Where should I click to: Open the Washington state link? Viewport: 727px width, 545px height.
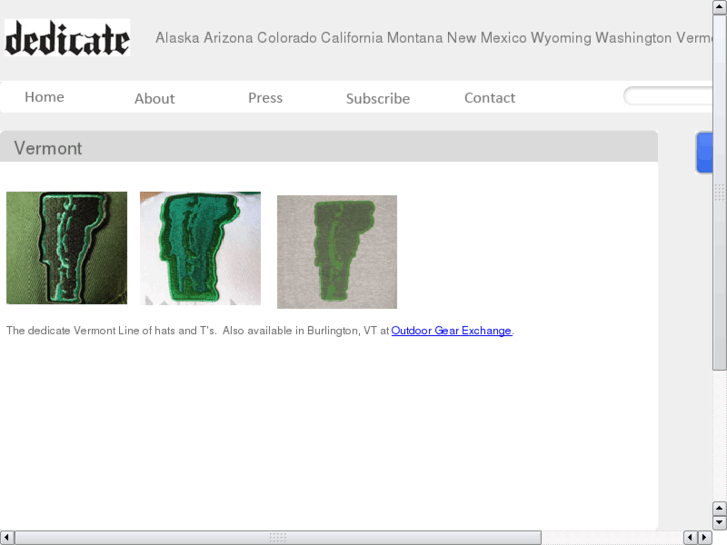click(633, 38)
